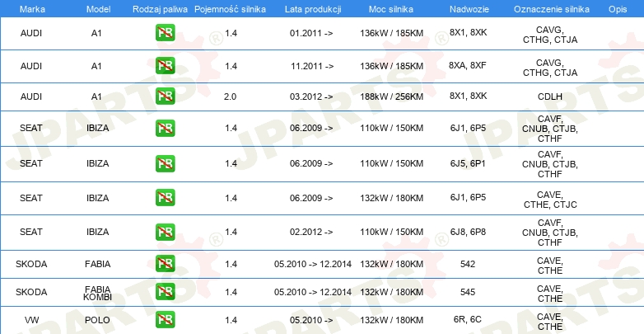Image resolution: width=644 pixels, height=334 pixels.
Task: Click fuel icon in Audi A1 11.2011 row
Action: pos(165,65)
